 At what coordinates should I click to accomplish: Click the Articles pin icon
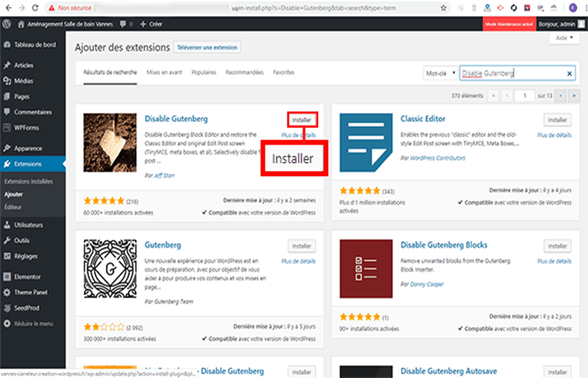click(x=7, y=66)
